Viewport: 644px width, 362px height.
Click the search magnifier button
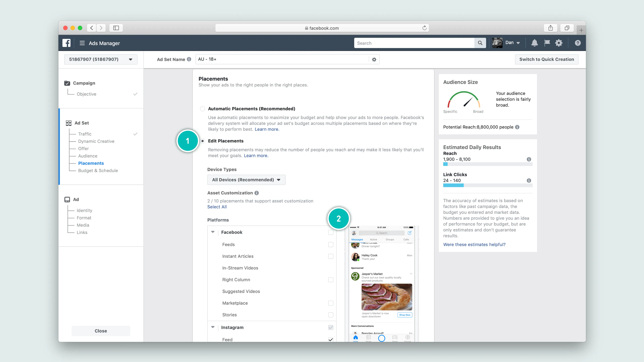tap(480, 43)
